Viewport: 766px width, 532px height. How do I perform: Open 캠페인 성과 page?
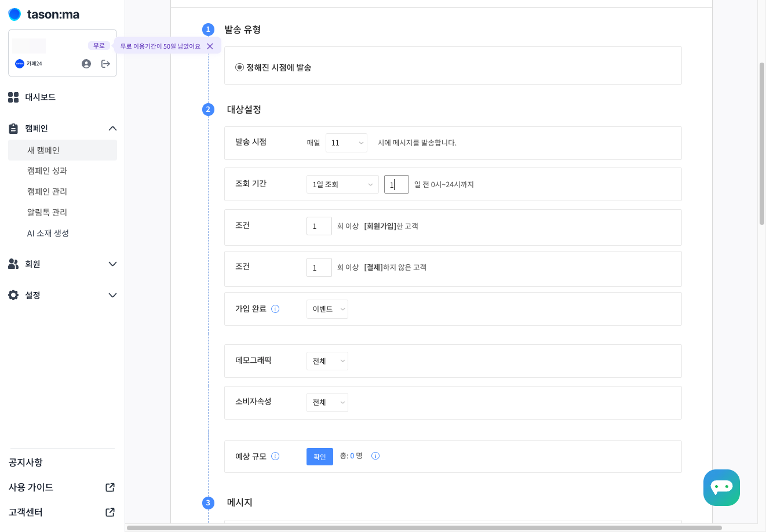pos(47,171)
